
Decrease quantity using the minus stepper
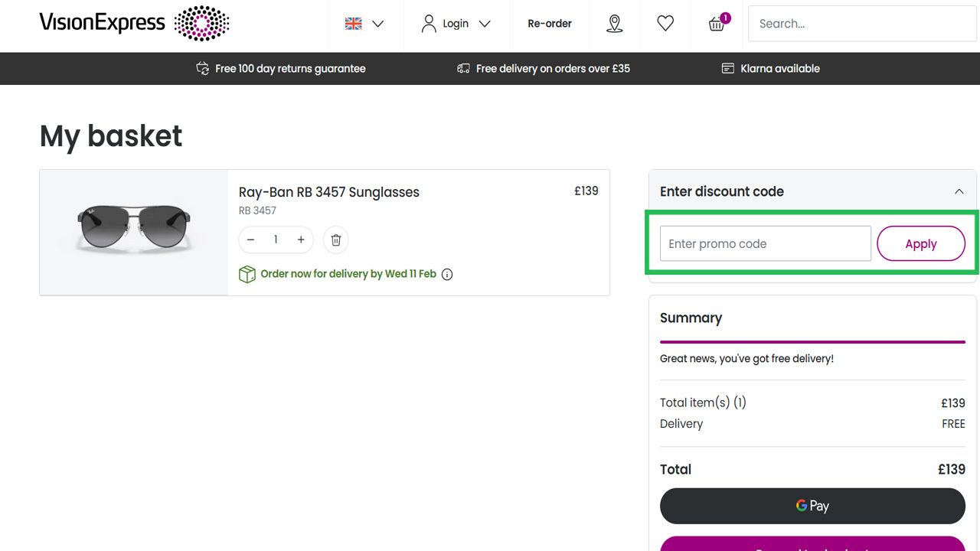[x=250, y=240]
